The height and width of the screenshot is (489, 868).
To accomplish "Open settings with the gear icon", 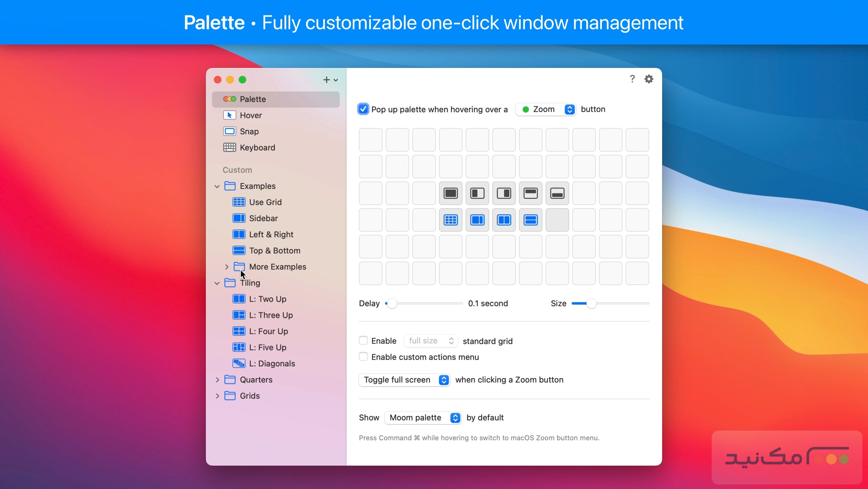I will 649,79.
